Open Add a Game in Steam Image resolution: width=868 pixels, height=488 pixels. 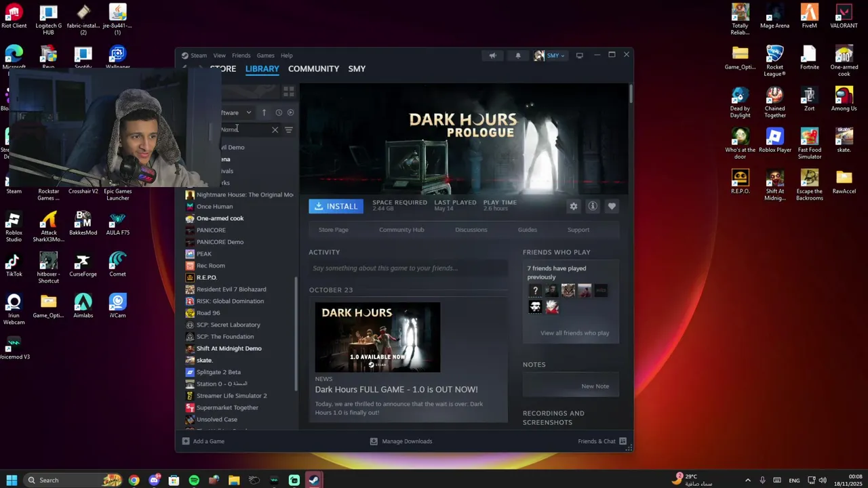point(203,441)
